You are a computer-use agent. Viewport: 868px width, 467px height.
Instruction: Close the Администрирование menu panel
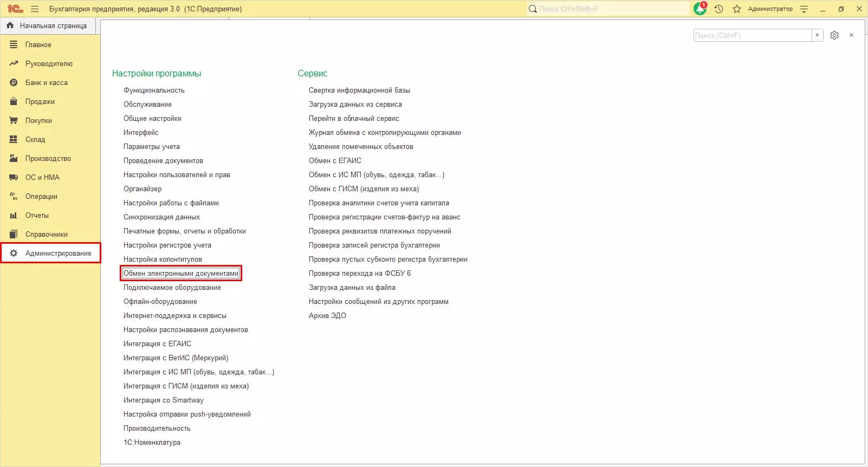click(x=851, y=35)
